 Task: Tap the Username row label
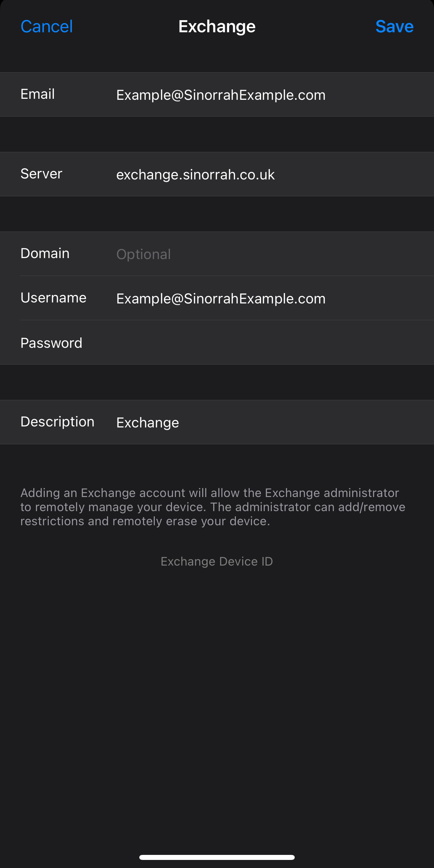(x=53, y=298)
